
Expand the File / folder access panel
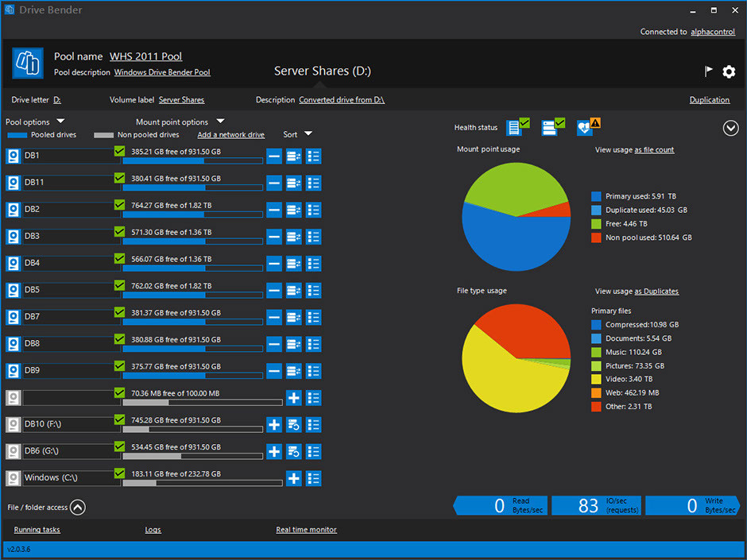click(78, 507)
